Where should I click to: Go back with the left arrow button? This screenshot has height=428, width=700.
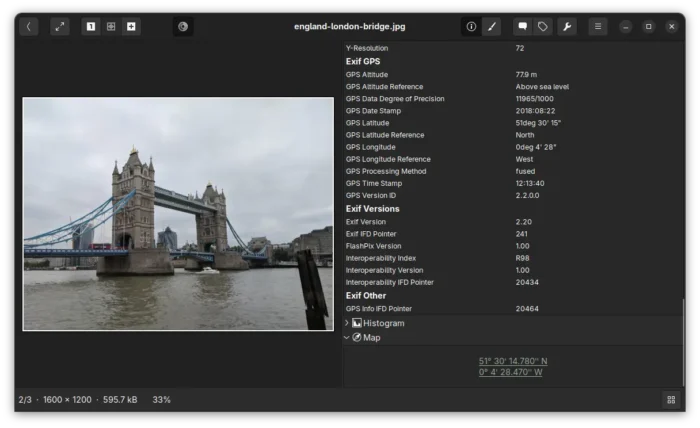[29, 26]
